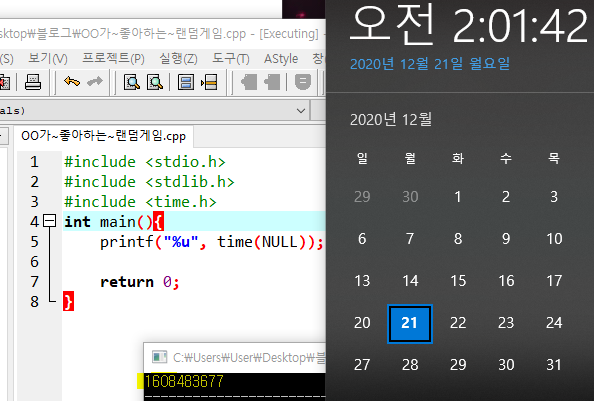Image resolution: width=594 pixels, height=401 pixels.
Task: Click the date link 2020년 12월 21일 월요일
Action: click(430, 64)
